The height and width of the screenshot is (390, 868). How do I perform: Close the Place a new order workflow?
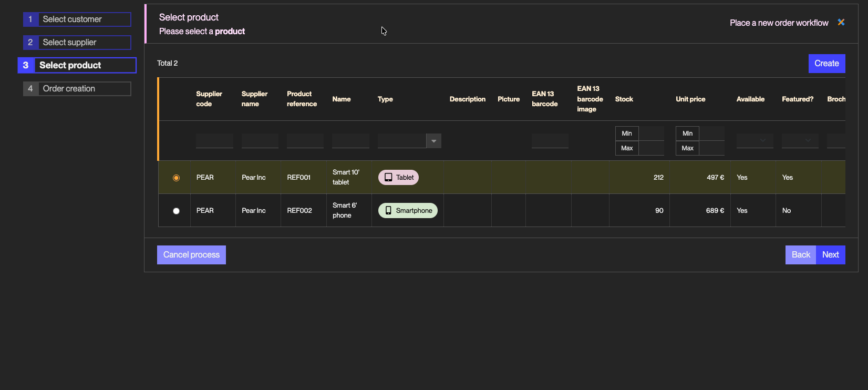click(x=841, y=22)
